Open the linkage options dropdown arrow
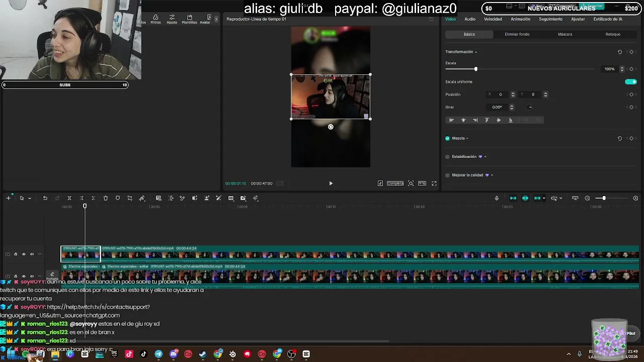The image size is (644, 362). 544,198
